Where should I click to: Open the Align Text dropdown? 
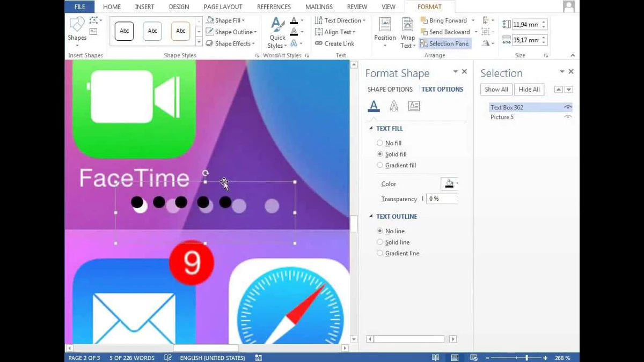point(336,32)
